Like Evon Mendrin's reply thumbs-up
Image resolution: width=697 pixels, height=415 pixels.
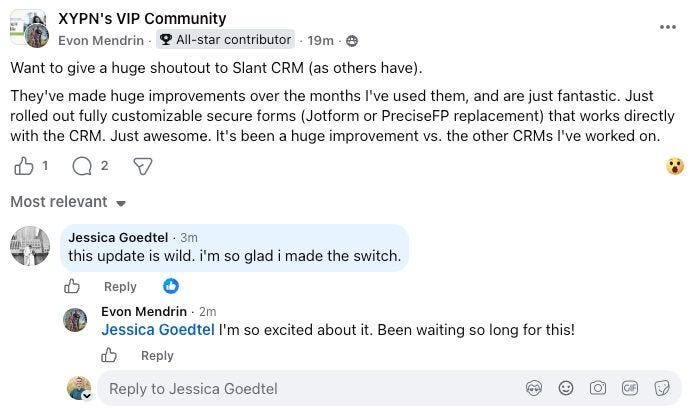(x=108, y=355)
